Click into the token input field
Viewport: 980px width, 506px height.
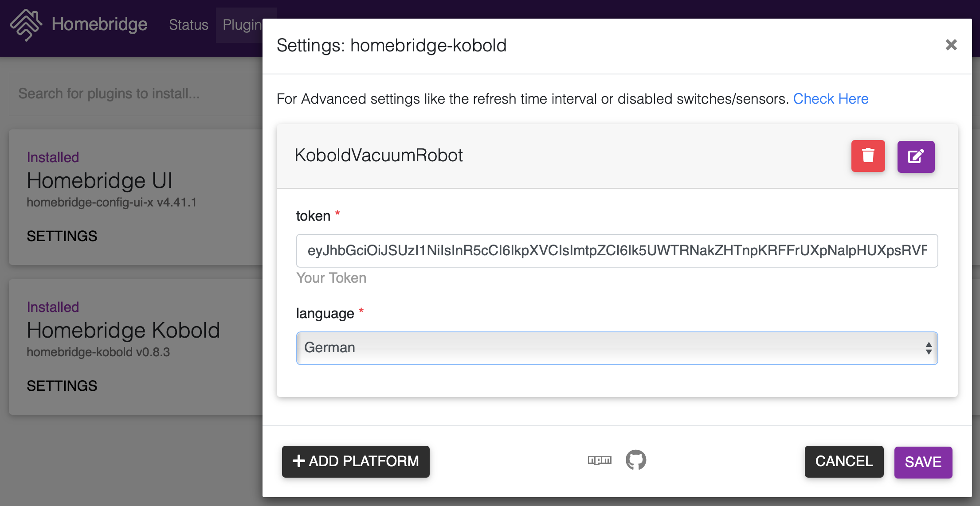[616, 251]
